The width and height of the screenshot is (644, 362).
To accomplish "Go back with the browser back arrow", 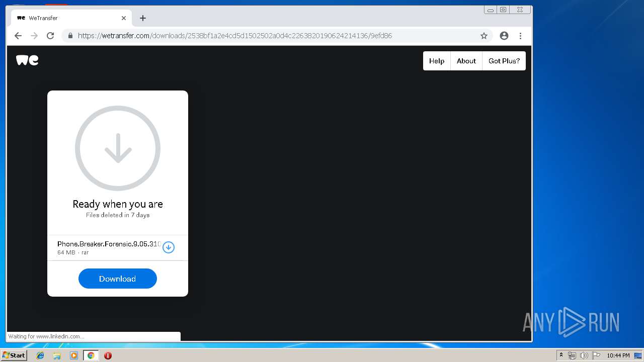I will pos(18,36).
